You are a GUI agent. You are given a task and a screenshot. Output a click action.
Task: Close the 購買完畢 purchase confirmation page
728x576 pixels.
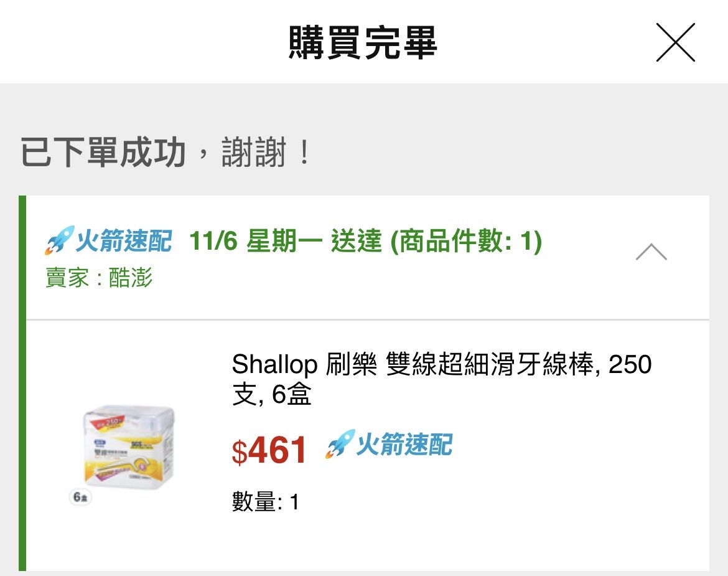tap(675, 42)
